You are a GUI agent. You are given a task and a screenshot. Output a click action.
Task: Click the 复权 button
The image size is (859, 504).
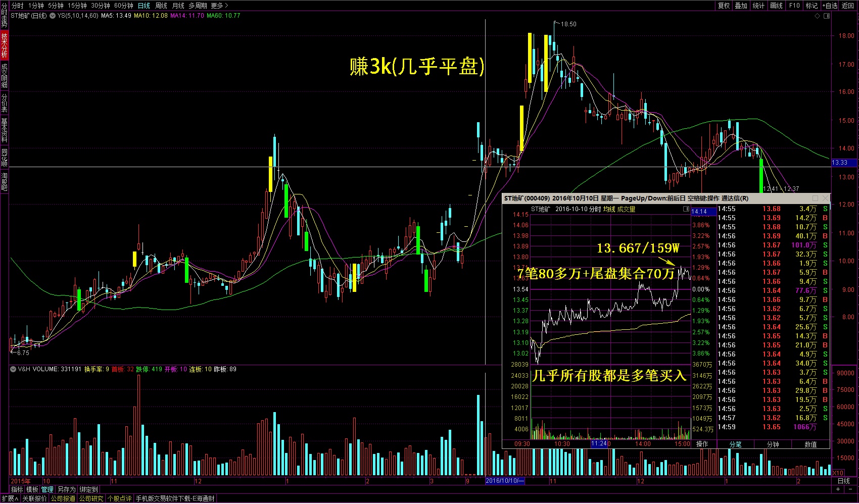pos(724,6)
